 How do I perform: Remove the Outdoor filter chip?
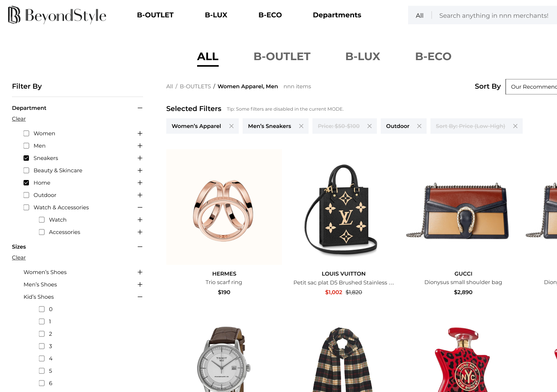pyautogui.click(x=419, y=126)
